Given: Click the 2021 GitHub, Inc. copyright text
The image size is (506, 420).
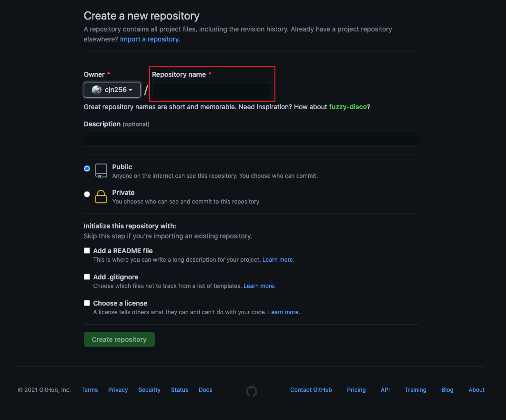Looking at the screenshot, I should (x=44, y=389).
